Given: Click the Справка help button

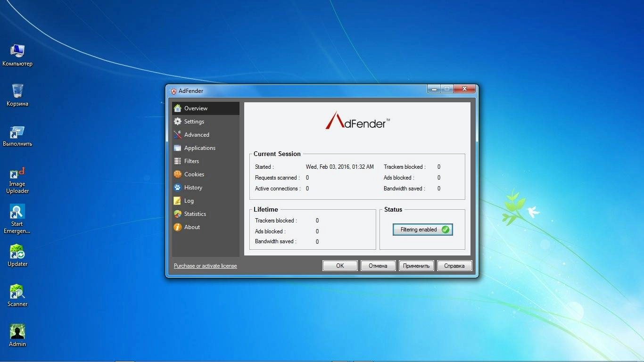Looking at the screenshot, I should tap(454, 266).
